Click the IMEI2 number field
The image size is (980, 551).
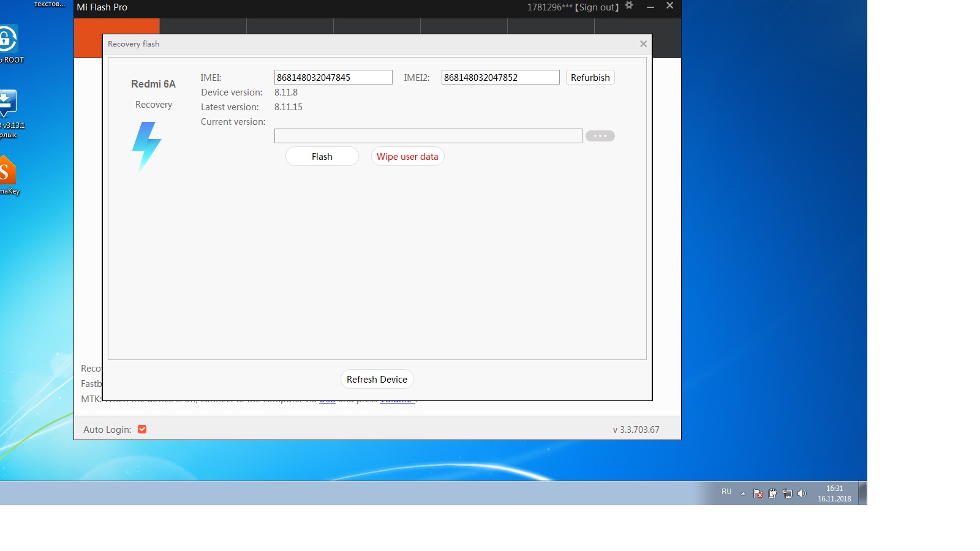tap(500, 78)
